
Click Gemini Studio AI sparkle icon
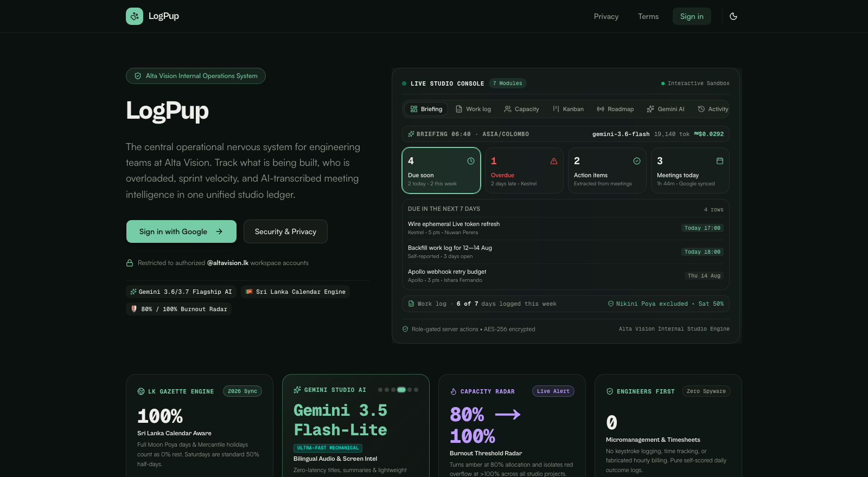297,390
